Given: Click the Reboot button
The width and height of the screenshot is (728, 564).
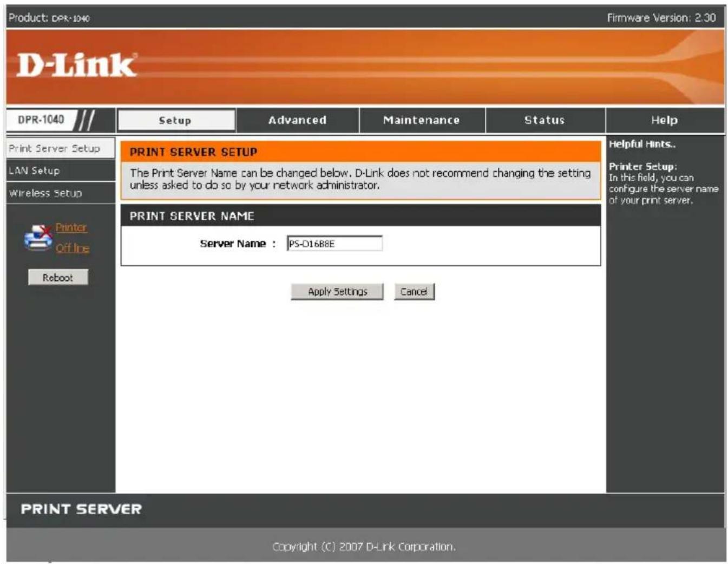Looking at the screenshot, I should 58,277.
